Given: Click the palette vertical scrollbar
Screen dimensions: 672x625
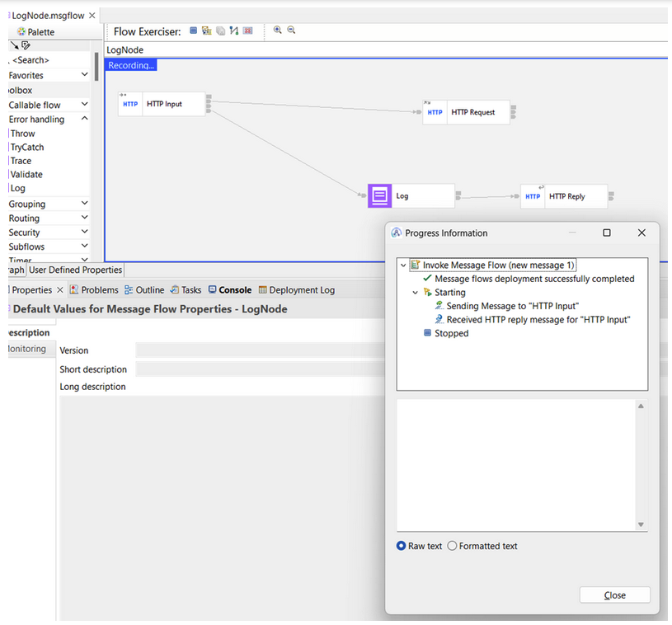Looking at the screenshot, I should point(96,67).
